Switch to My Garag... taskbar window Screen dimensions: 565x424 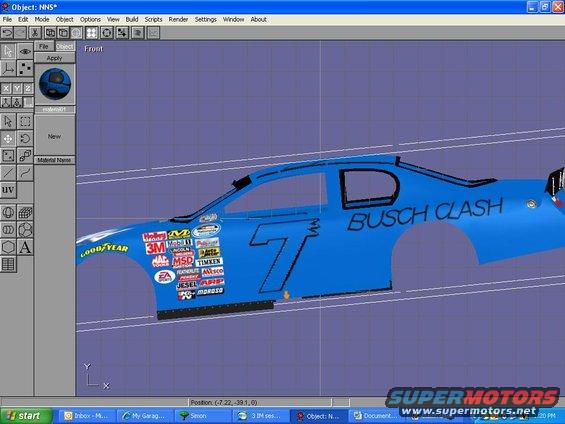[x=145, y=416]
